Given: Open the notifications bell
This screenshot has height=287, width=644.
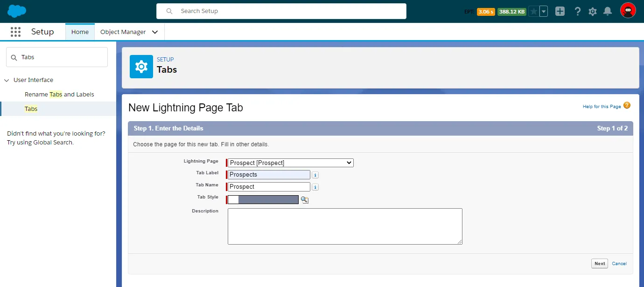Looking at the screenshot, I should pyautogui.click(x=607, y=12).
